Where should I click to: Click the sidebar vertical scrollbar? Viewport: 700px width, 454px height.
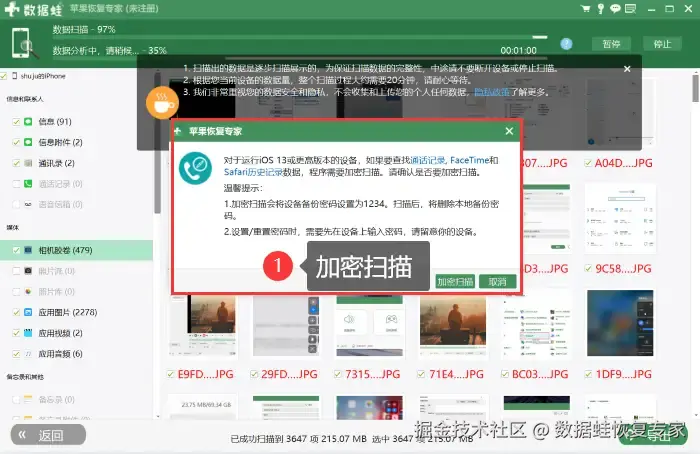[157, 143]
